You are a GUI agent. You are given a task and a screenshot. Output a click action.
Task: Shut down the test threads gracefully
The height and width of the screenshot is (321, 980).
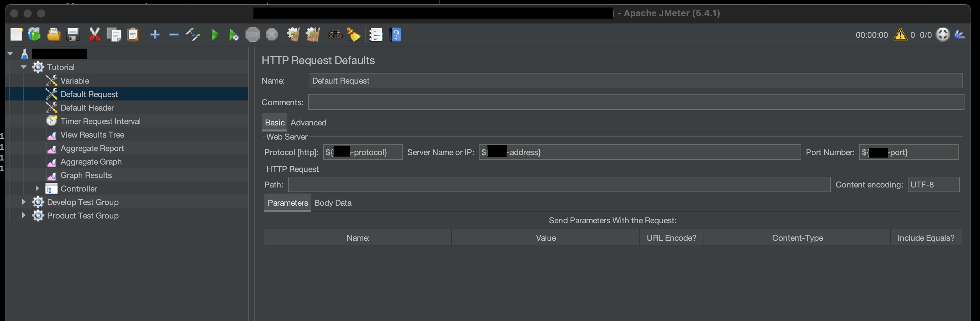click(271, 35)
